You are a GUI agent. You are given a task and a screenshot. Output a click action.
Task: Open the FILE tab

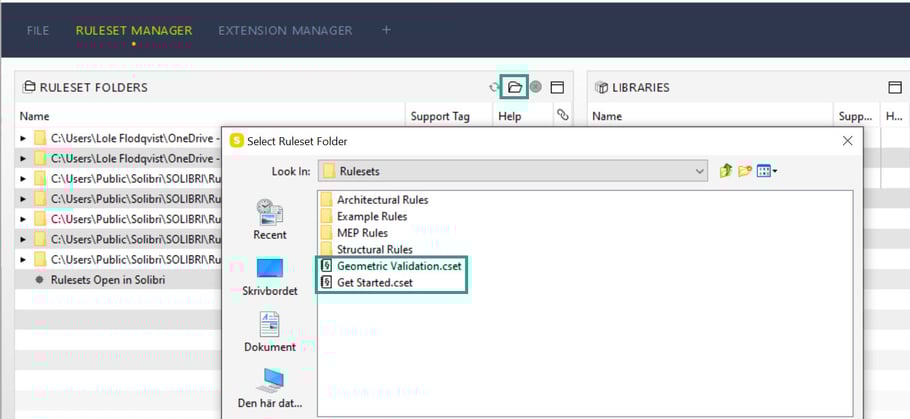tap(38, 30)
